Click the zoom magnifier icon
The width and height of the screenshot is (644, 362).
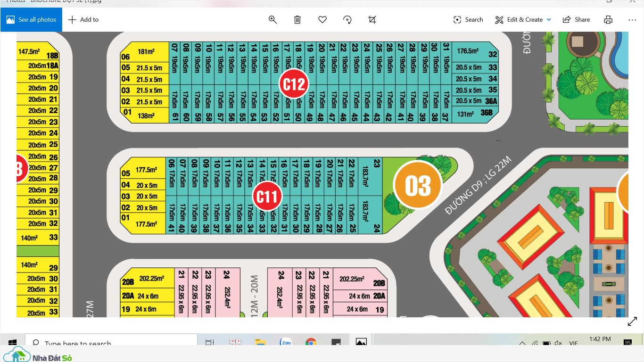272,19
